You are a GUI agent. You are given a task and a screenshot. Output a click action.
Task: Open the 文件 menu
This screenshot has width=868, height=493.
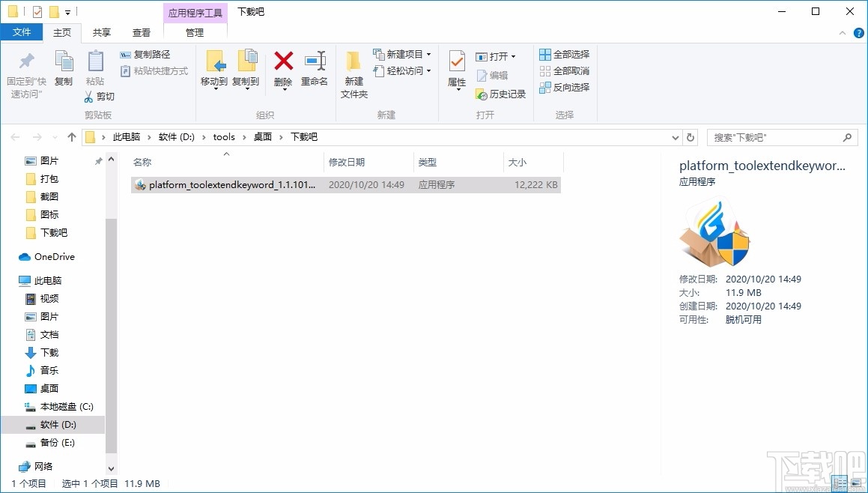point(22,32)
